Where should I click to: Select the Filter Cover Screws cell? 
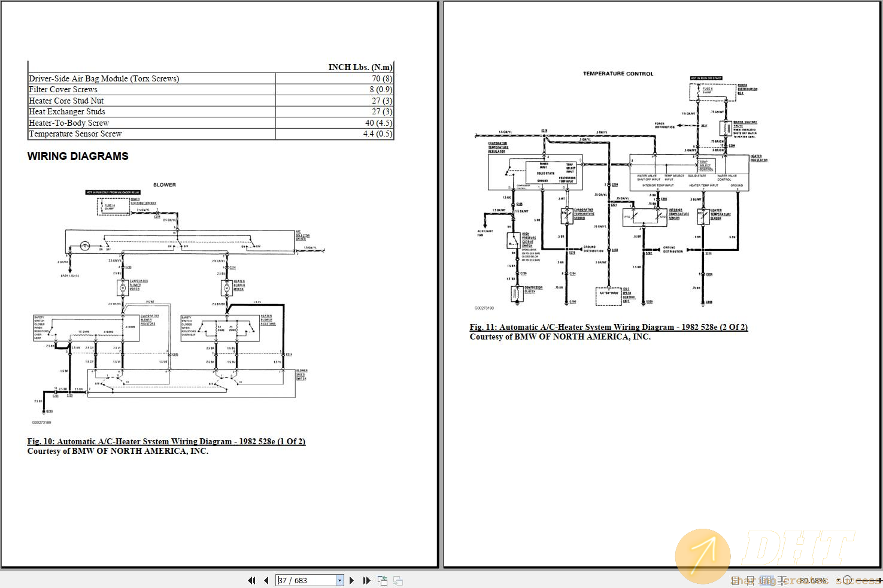[x=151, y=89]
